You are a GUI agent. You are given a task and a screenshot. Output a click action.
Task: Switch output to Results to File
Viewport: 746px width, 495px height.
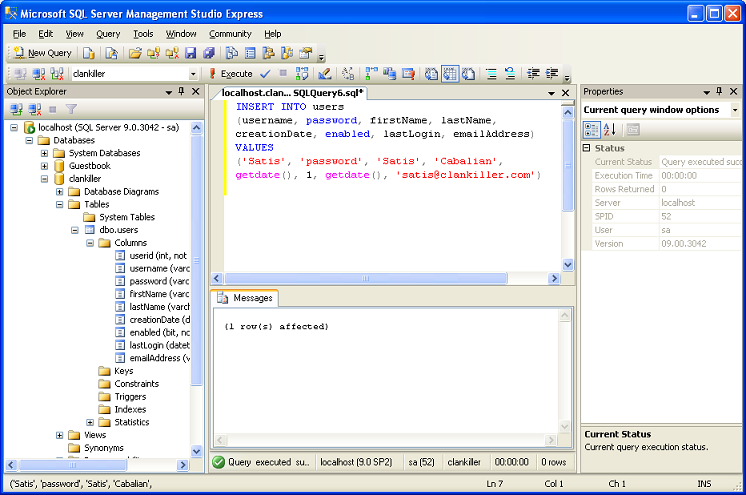(469, 74)
